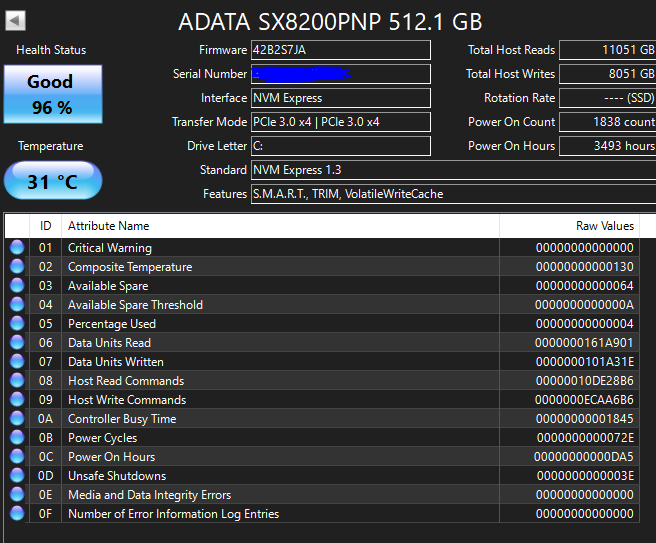Click the Serial Number field
This screenshot has width=656, height=543.
coord(341,74)
